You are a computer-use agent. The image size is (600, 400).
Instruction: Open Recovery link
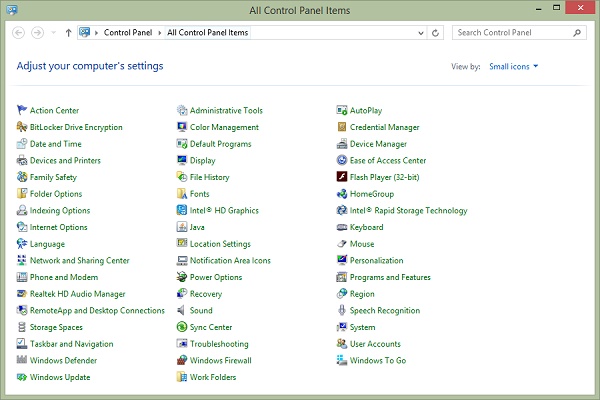point(206,294)
